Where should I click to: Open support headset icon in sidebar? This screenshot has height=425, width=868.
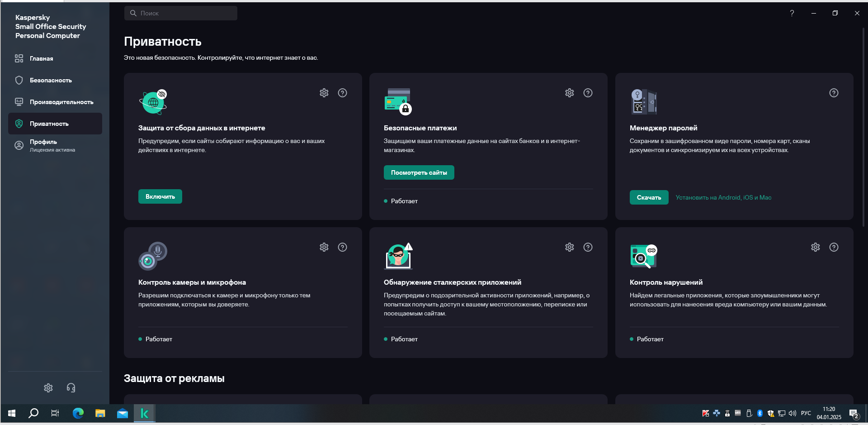(x=71, y=388)
